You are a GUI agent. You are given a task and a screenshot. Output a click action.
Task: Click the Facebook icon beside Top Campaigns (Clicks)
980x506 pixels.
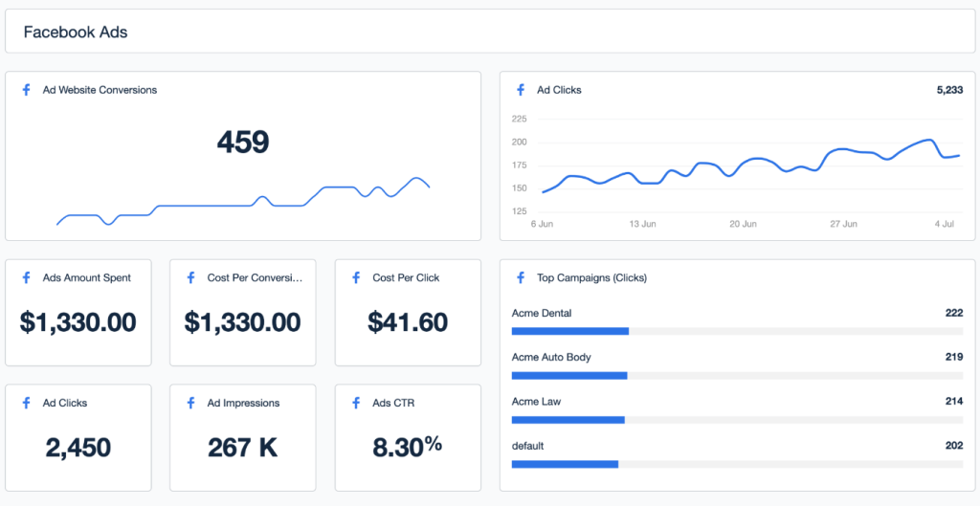pyautogui.click(x=521, y=278)
